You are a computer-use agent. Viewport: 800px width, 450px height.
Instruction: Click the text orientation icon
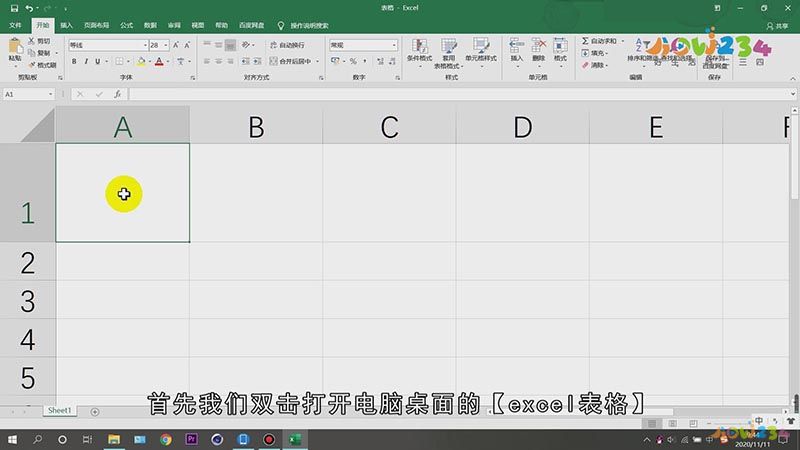(x=246, y=45)
